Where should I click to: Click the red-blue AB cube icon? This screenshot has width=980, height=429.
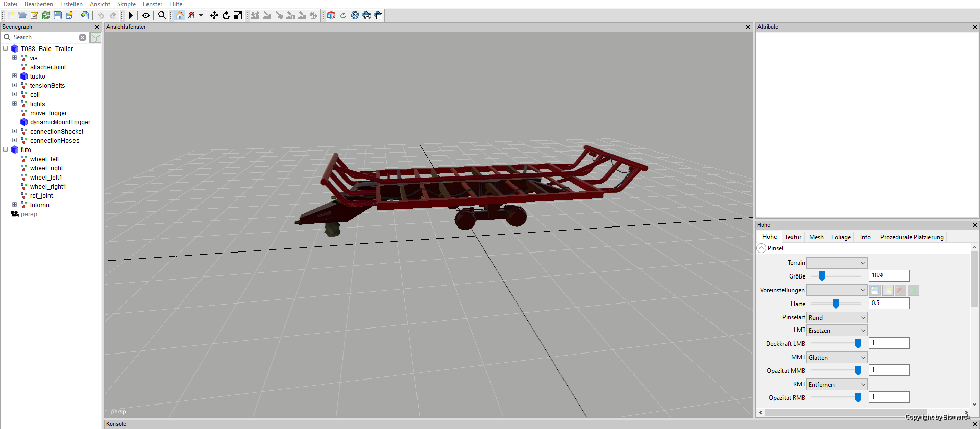point(331,15)
